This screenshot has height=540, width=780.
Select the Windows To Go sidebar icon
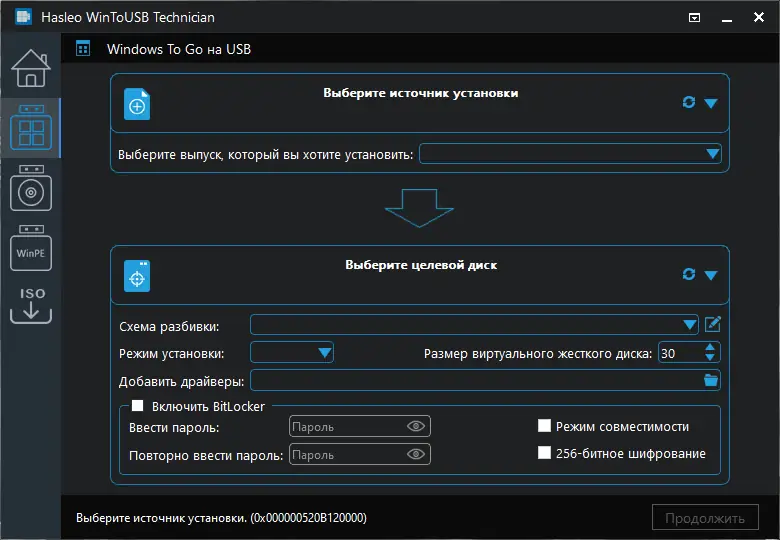[x=30, y=129]
